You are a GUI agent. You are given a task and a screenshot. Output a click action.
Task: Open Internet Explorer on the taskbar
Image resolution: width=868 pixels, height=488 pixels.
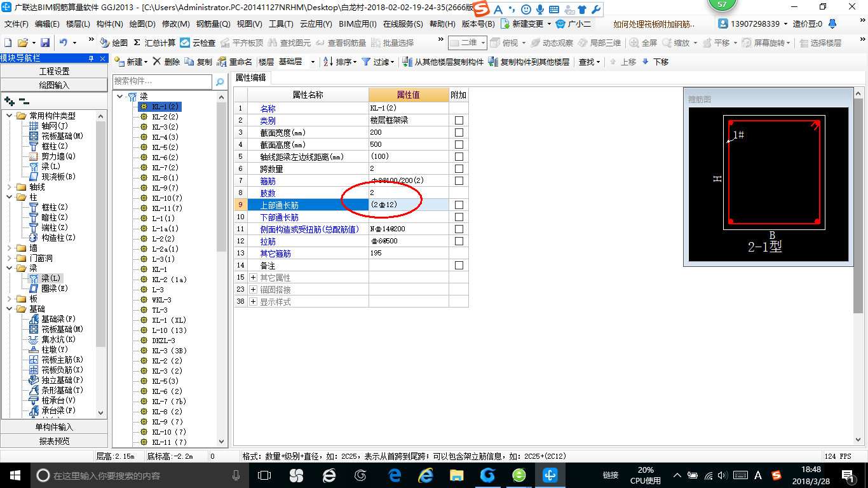425,475
